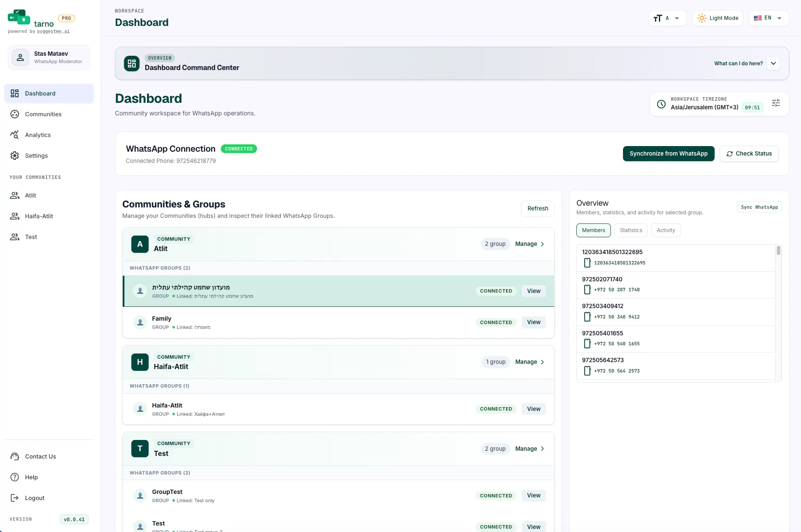Click the tarno logo icon

click(x=19, y=17)
